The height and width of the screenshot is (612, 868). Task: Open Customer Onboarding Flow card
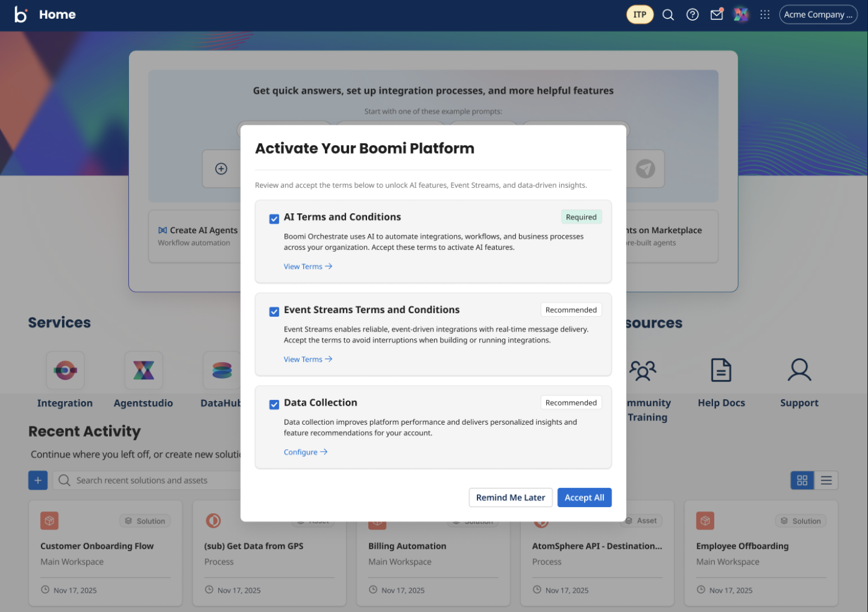pos(105,553)
